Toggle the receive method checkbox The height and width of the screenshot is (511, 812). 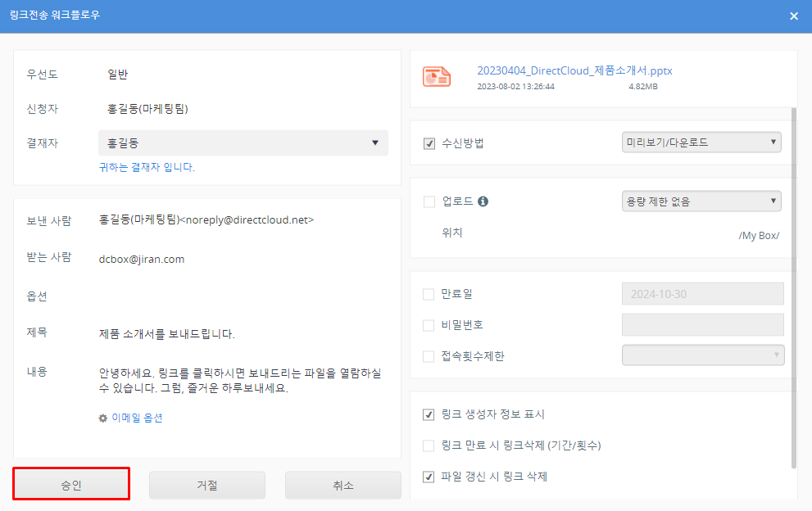[x=429, y=143]
